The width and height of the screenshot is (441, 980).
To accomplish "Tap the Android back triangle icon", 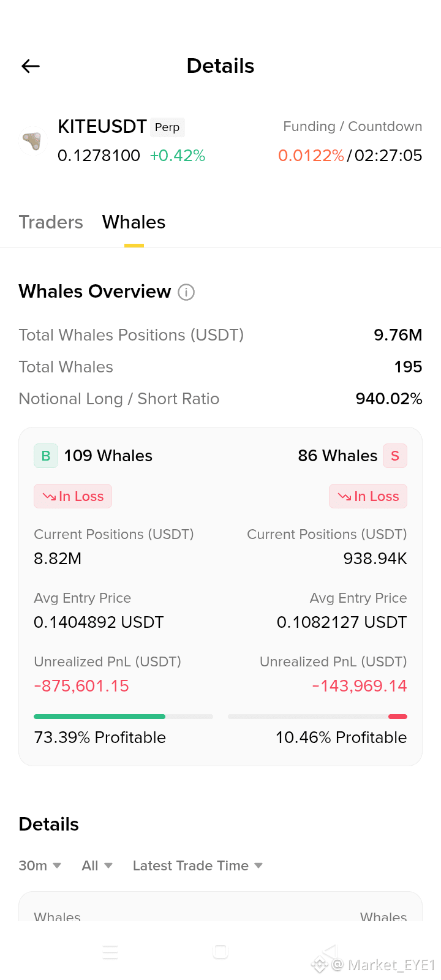I will 330,951.
